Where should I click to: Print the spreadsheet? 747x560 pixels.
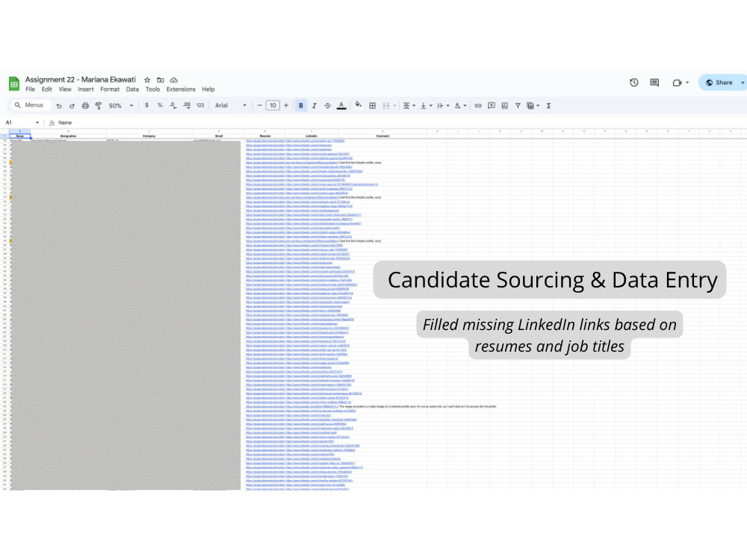tap(85, 106)
